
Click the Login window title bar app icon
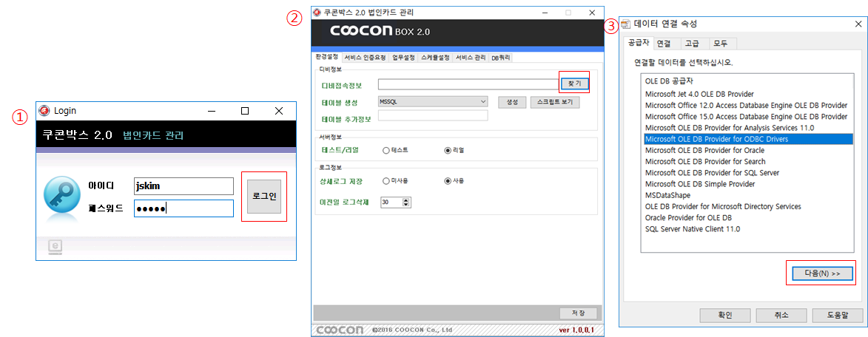point(44,111)
